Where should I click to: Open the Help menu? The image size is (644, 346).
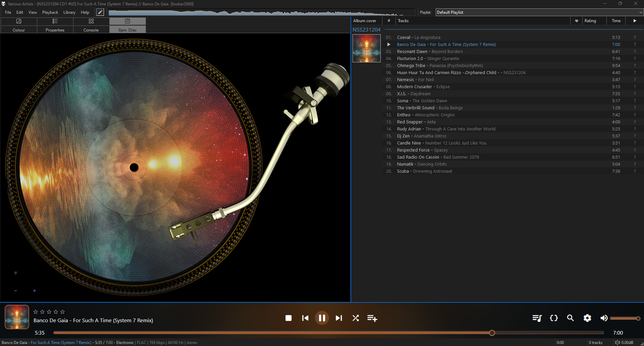[85, 12]
